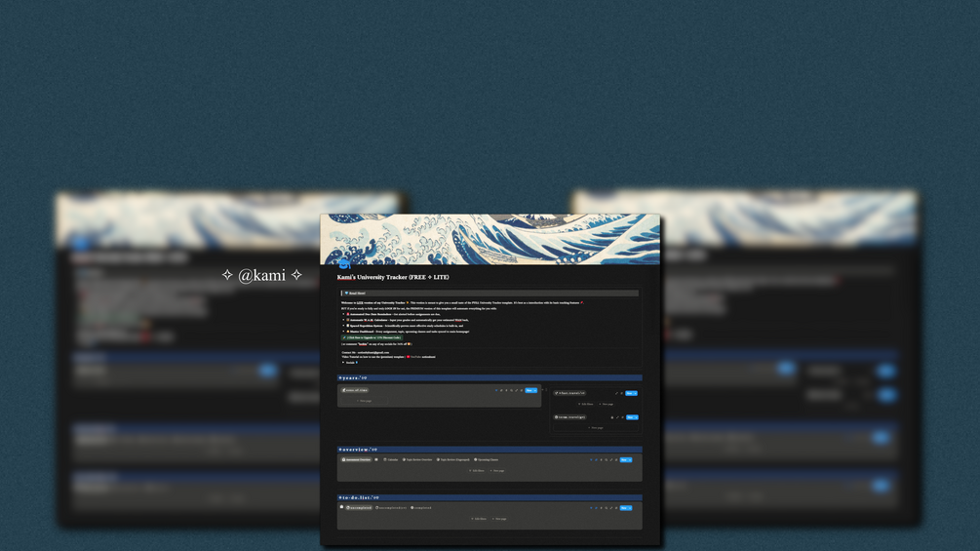980x551 pixels.
Task: Click search icon in years database toolbar
Action: point(511,390)
